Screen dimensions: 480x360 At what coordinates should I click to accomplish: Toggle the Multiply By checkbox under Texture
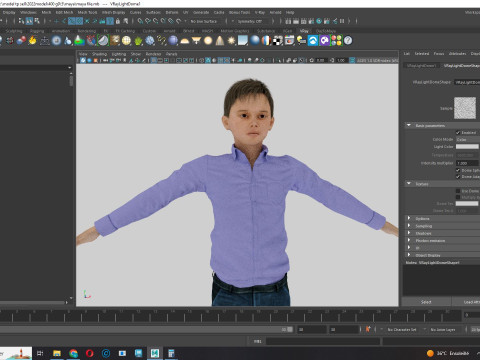point(458,197)
